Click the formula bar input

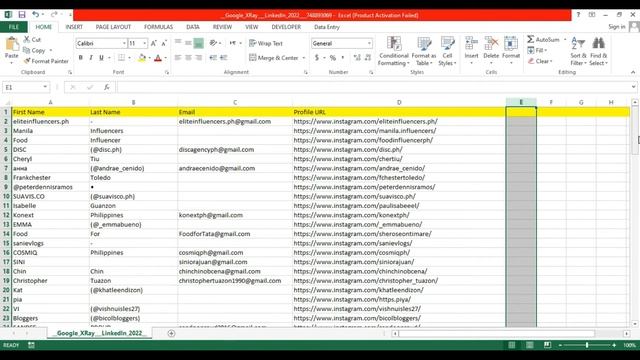coord(373,87)
